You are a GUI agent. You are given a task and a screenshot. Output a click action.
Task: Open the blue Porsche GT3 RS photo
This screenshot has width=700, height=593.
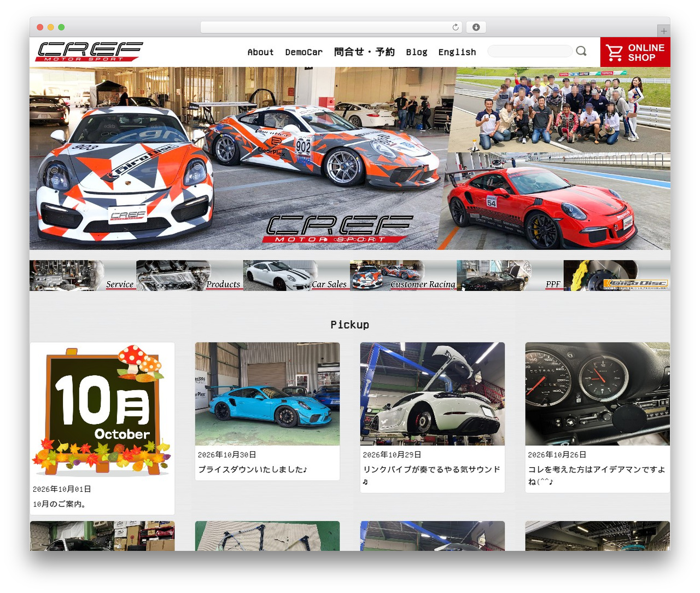(x=267, y=394)
